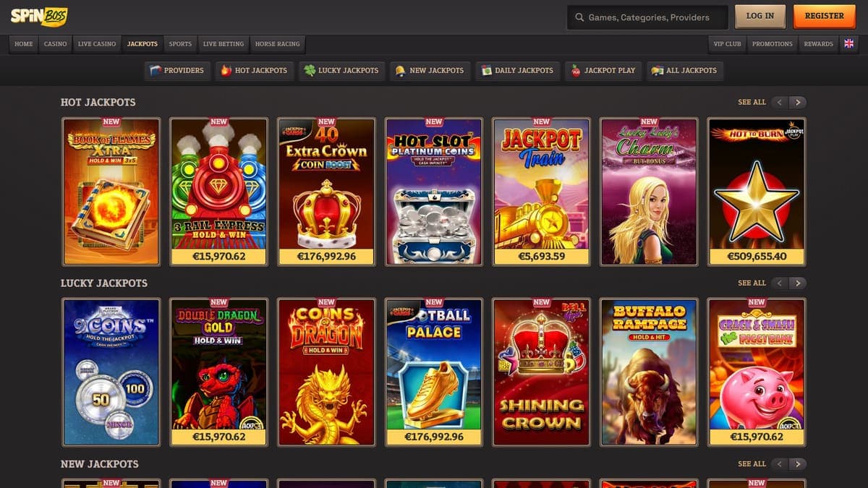Click See All for New Jackpots
This screenshot has width=868, height=488.
tap(752, 463)
